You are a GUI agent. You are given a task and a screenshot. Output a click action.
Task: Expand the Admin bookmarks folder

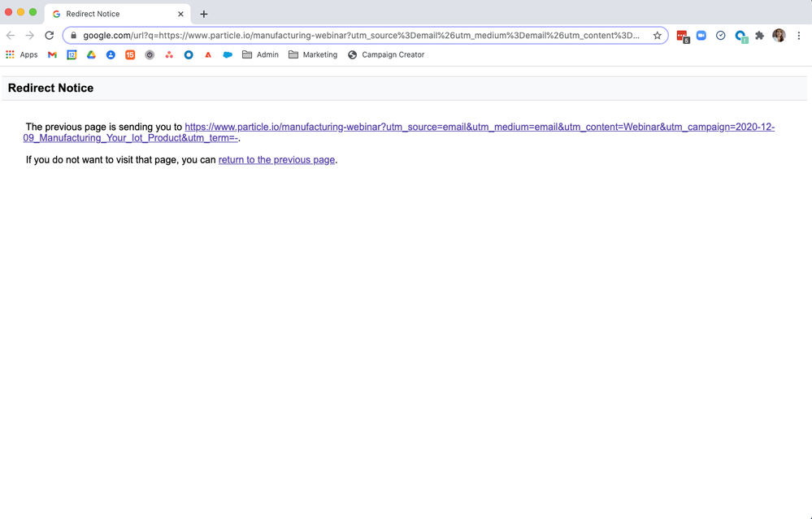point(260,55)
